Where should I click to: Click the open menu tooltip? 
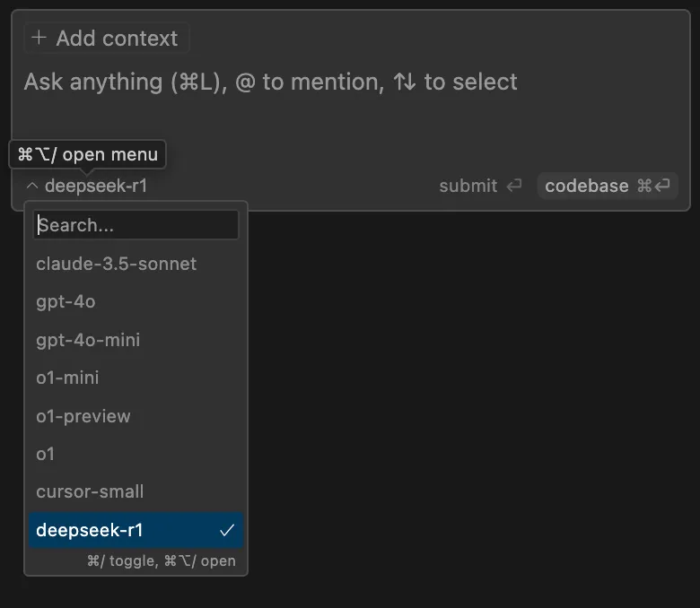point(88,154)
